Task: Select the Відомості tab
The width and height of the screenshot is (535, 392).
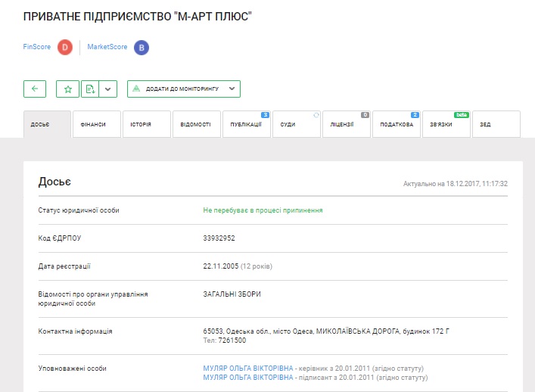Action: coord(196,125)
